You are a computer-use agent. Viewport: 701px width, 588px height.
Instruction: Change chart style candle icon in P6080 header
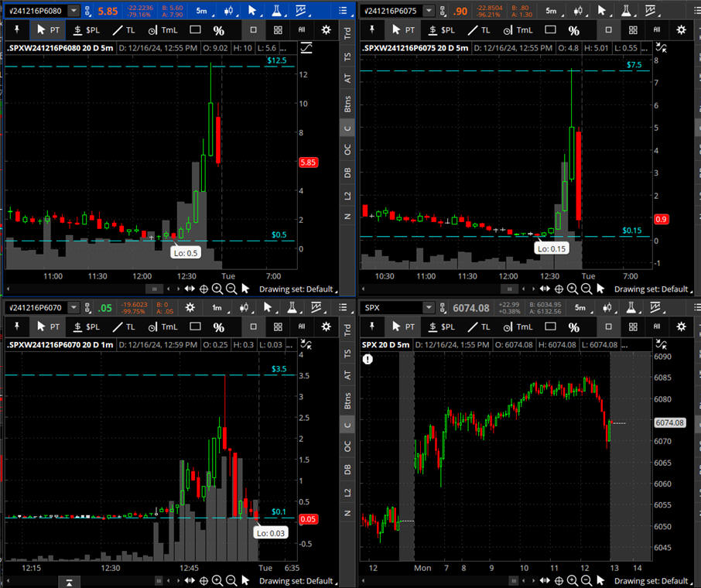pyautogui.click(x=229, y=11)
